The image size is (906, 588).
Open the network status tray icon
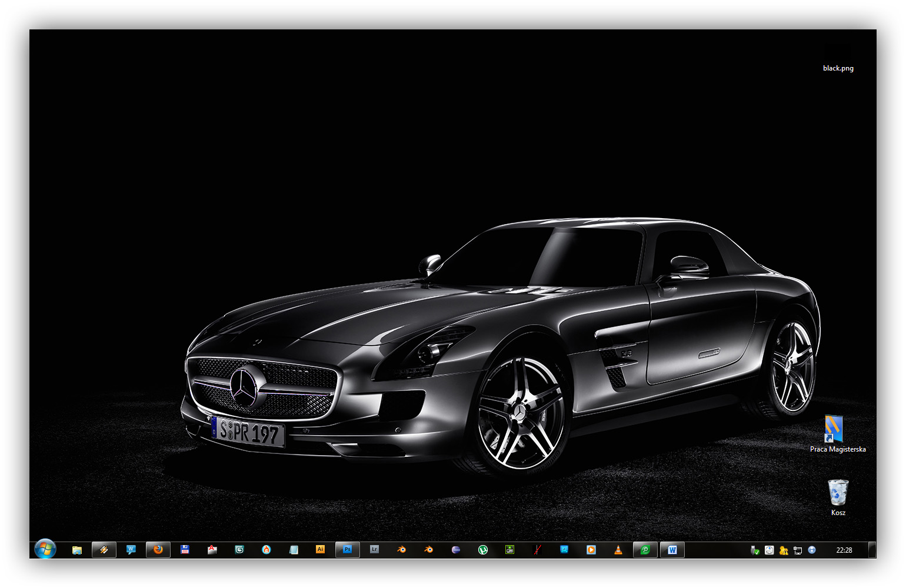tap(798, 550)
